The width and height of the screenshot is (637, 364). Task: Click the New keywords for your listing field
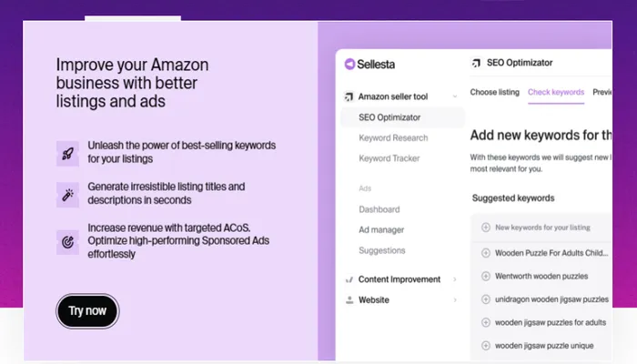[541, 226]
